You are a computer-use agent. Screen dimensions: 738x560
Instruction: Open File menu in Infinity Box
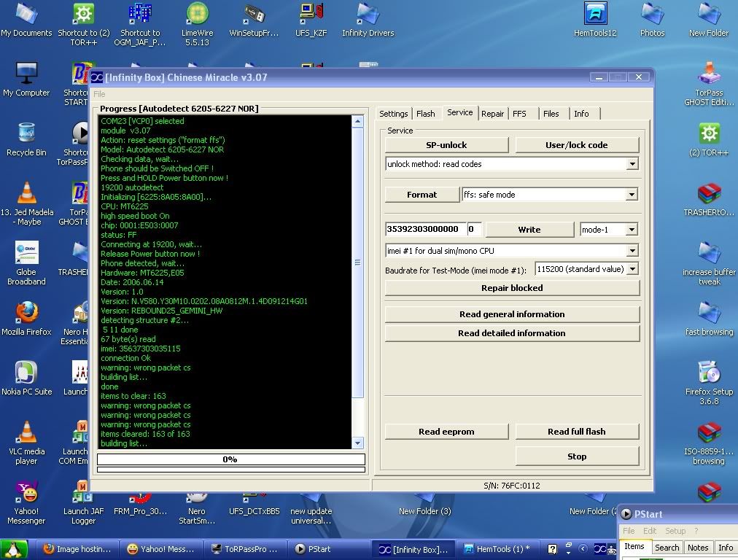click(x=99, y=94)
